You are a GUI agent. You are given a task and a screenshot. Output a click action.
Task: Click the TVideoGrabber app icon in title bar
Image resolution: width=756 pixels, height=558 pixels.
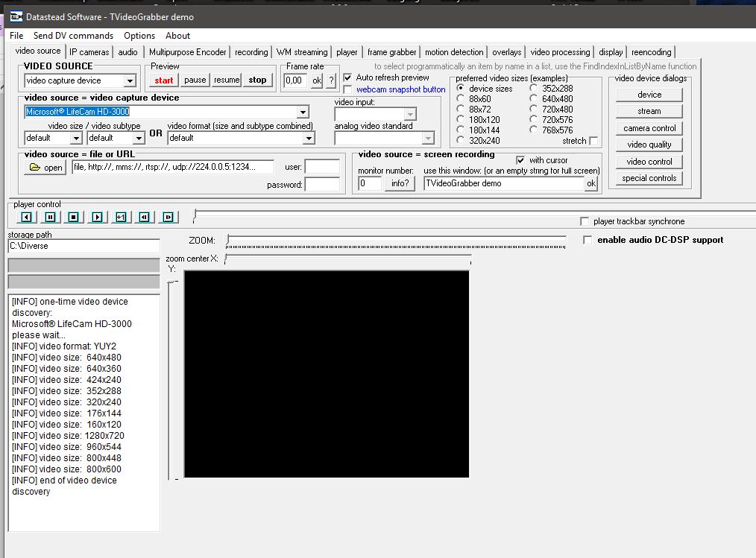pyautogui.click(x=16, y=17)
